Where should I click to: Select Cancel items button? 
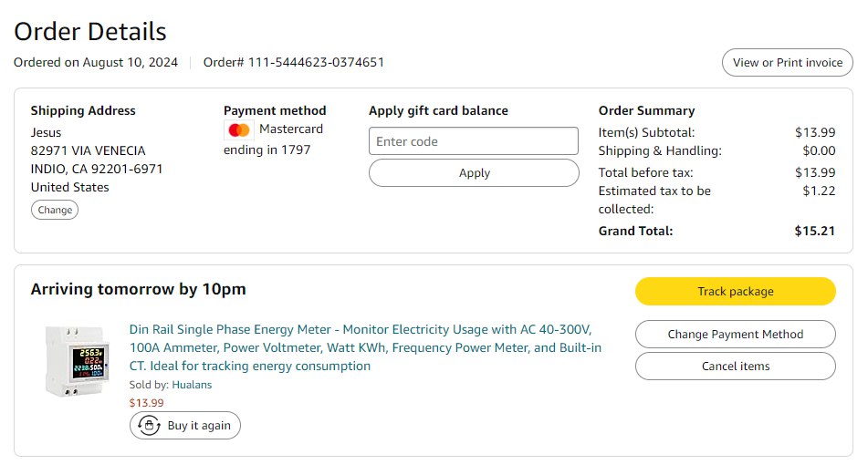point(735,367)
